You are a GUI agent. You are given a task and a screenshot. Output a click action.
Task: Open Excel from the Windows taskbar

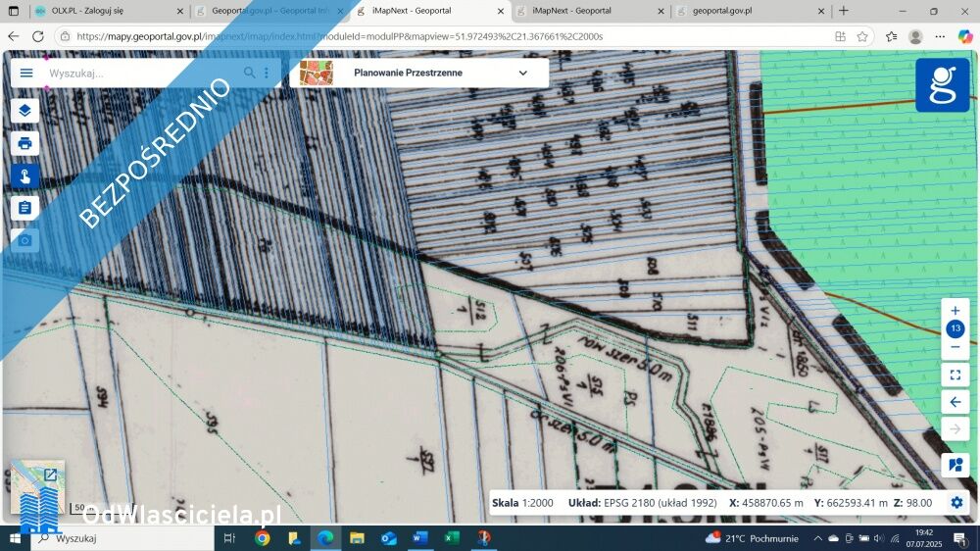(x=452, y=538)
